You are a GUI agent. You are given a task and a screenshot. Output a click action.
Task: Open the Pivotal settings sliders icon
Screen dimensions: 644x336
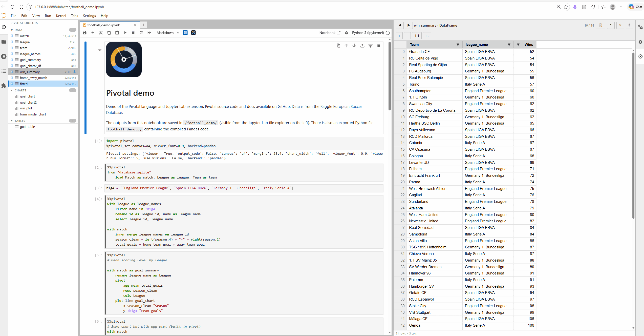coord(185,33)
